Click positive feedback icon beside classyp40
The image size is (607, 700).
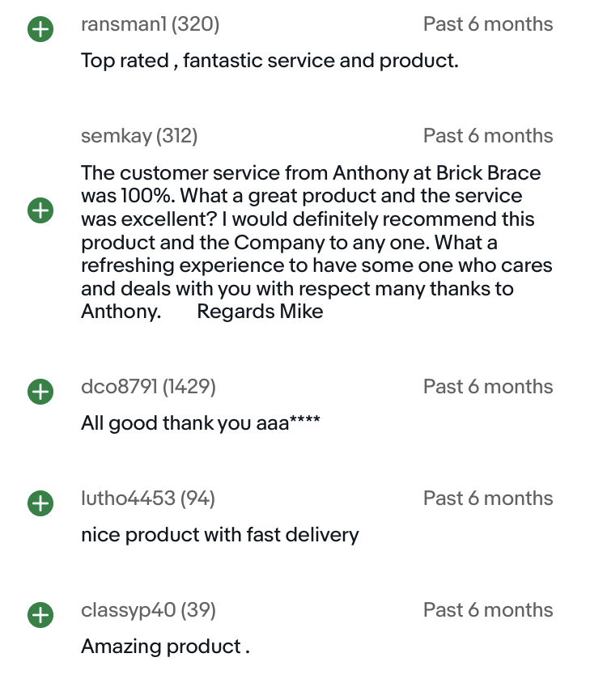coord(40,615)
